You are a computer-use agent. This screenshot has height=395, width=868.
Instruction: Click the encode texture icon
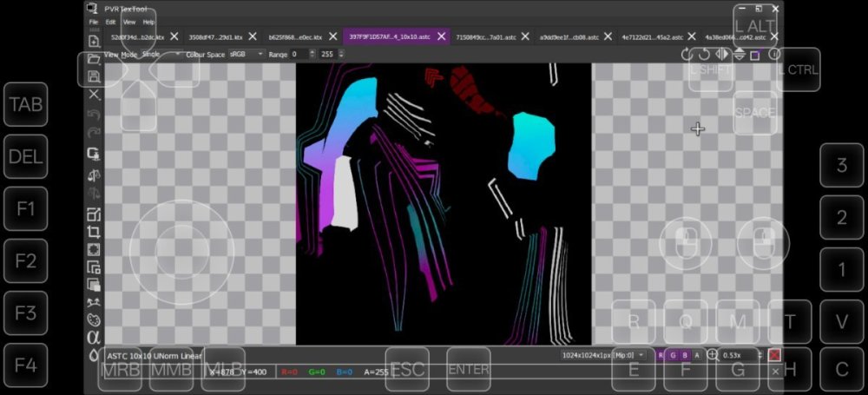pos(94,155)
